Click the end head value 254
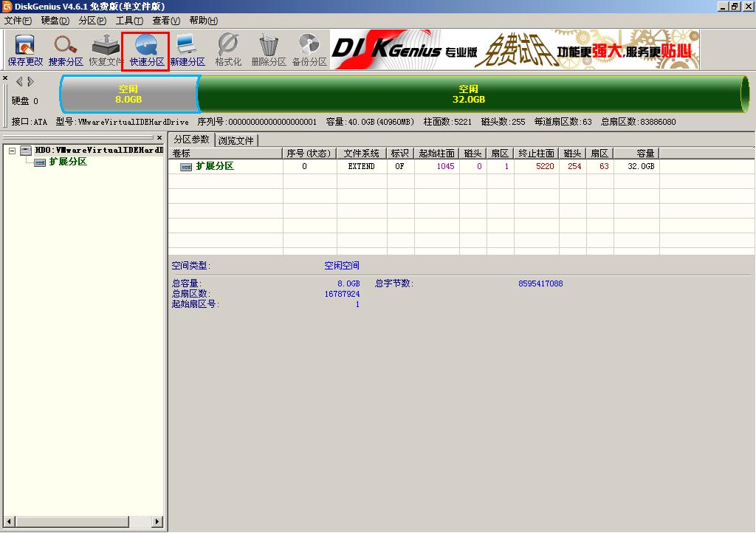Screen dimensions: 756x533 pyautogui.click(x=574, y=166)
